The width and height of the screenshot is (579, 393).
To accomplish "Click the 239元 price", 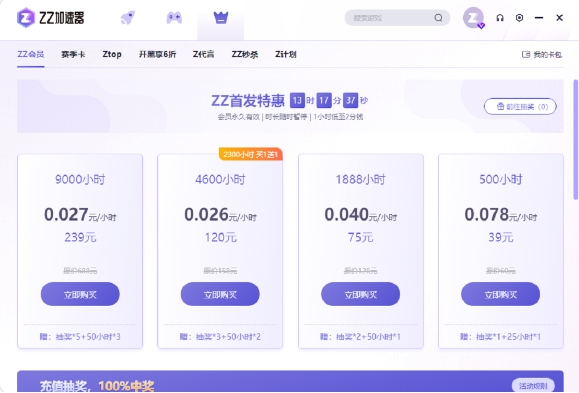I will click(x=80, y=237).
